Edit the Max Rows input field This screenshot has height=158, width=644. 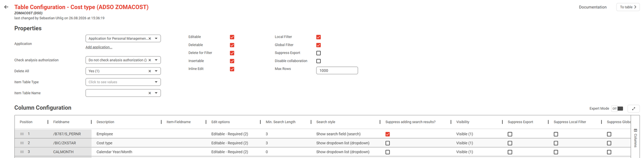pos(337,70)
